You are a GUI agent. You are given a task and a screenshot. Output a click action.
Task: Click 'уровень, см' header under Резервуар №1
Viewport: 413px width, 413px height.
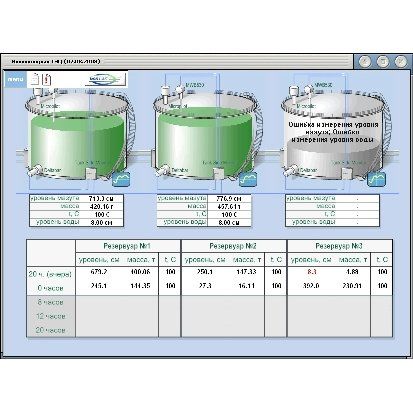coord(99,260)
